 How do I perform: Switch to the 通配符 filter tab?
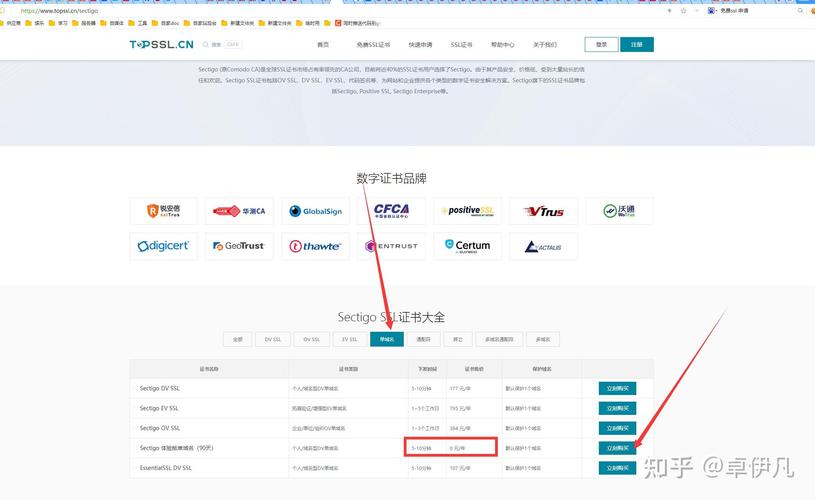[424, 339]
